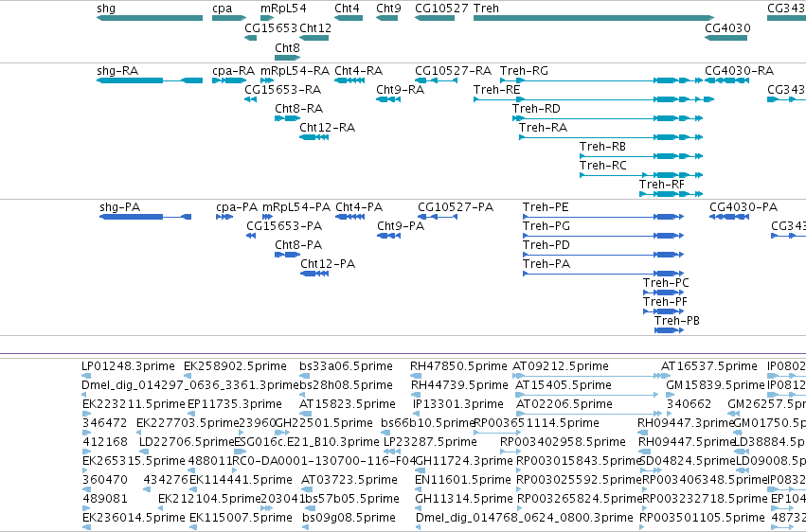The width and height of the screenshot is (806, 532).
Task: Click the mRpL54 gene label
Action: point(283,9)
